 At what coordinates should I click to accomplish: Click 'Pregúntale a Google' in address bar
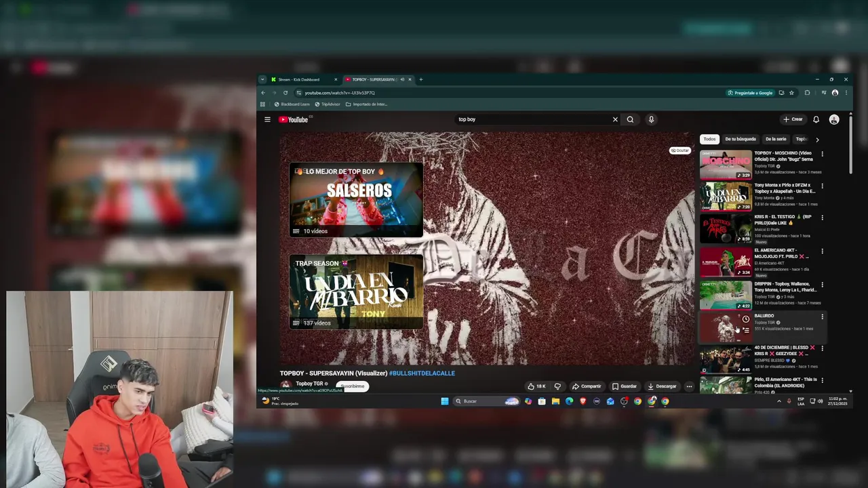[x=750, y=93]
